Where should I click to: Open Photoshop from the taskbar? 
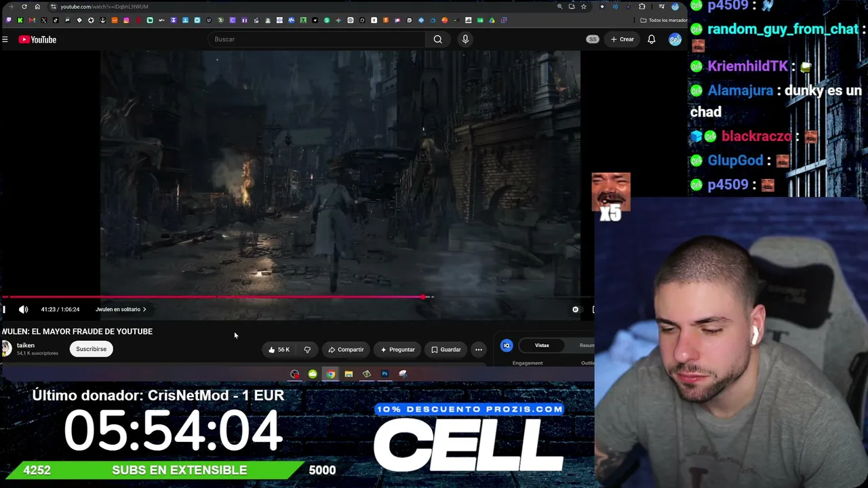point(384,374)
